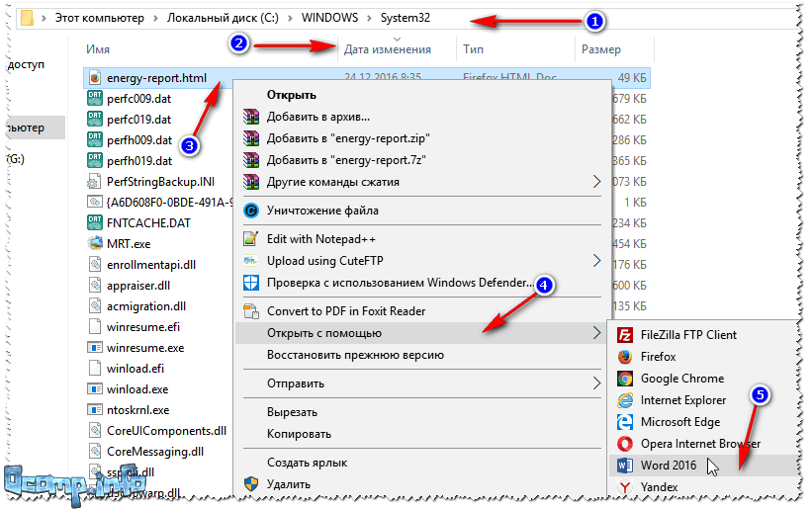Expand 'Upload using CuteFTP' submenu arrow

coord(596,261)
